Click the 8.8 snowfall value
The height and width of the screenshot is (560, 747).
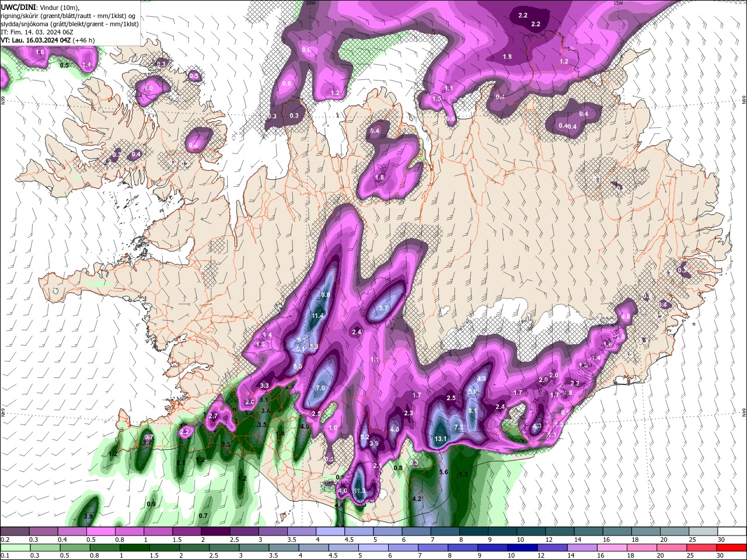coord(326,295)
